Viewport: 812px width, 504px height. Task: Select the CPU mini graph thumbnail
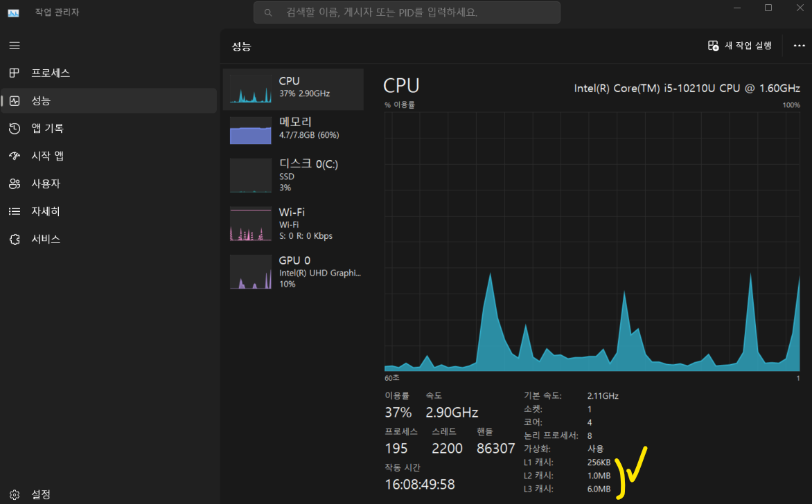(x=251, y=89)
